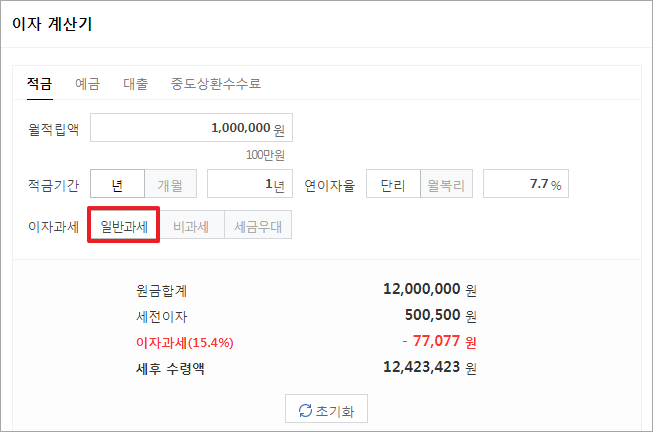Open the 대출 tab

(136, 84)
